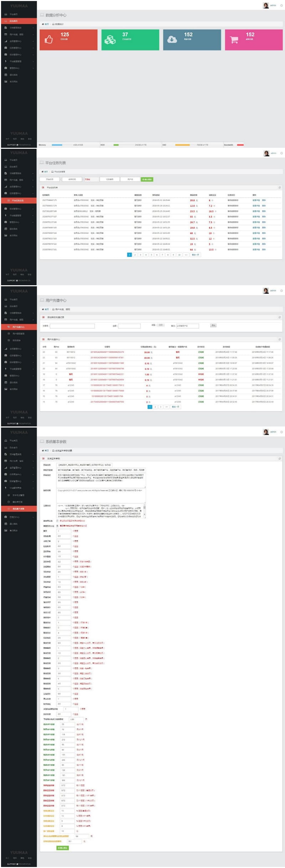Select the highlighted 用户充值中心 sidebar item
The image size is (285, 868).
point(19,327)
